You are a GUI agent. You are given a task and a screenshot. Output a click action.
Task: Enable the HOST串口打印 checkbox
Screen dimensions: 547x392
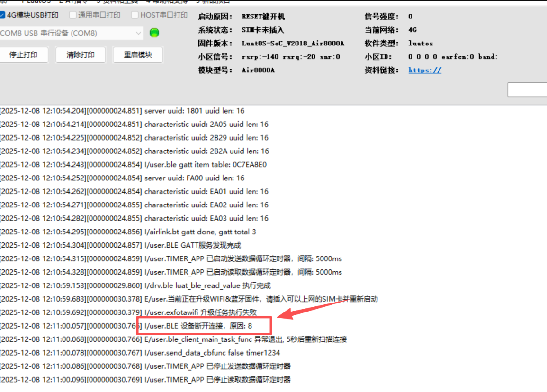coord(134,15)
